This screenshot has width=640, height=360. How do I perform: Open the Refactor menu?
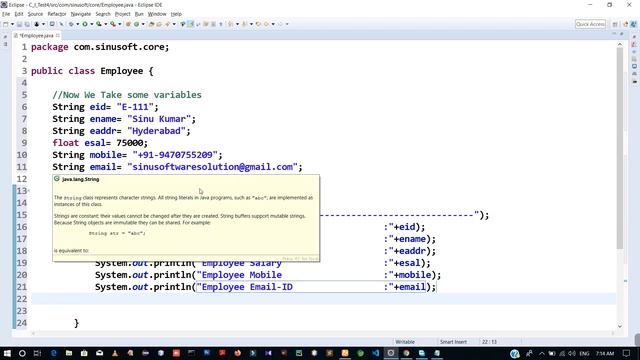click(57, 14)
